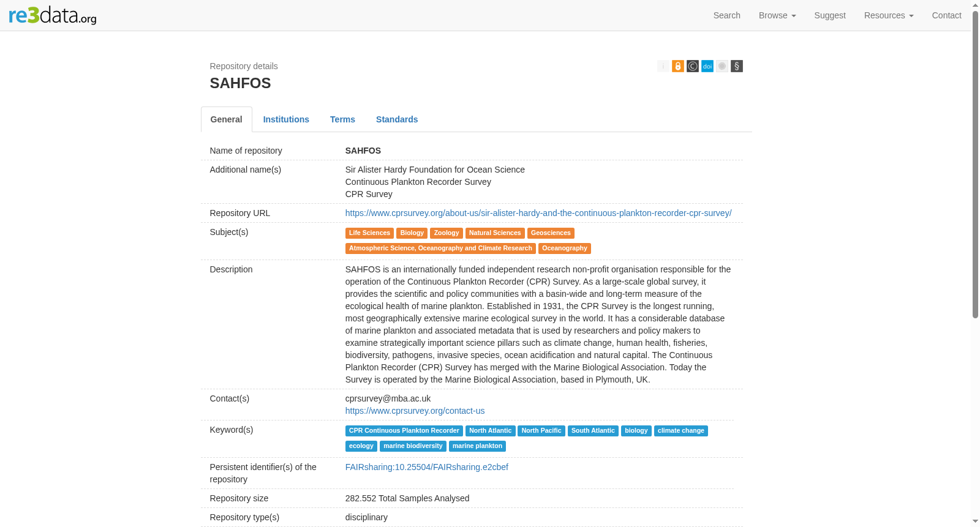Click the '282.552 Total Samples Analysed' value
The image size is (980, 527).
pos(407,498)
